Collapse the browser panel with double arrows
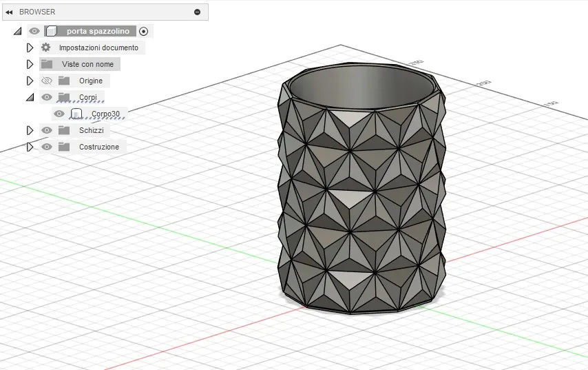The width and height of the screenshot is (588, 370). tap(10, 12)
